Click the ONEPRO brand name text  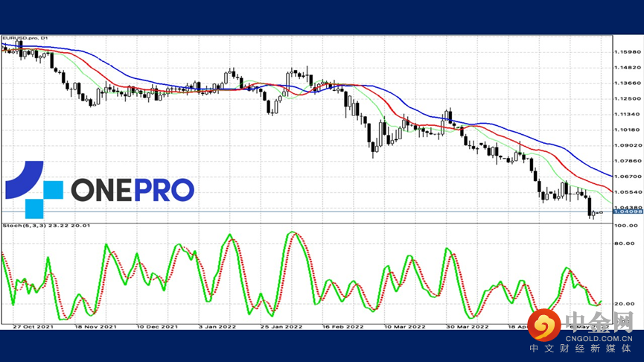pos(133,190)
